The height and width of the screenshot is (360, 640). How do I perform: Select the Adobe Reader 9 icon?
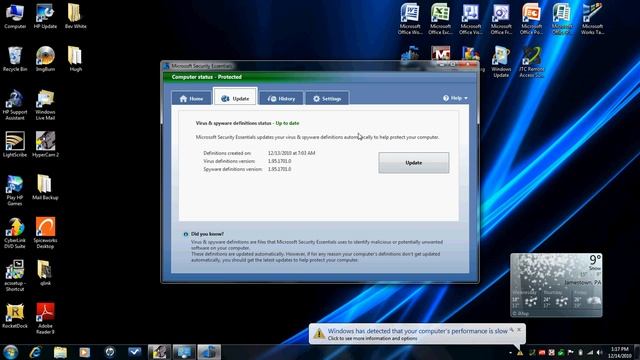[45, 319]
